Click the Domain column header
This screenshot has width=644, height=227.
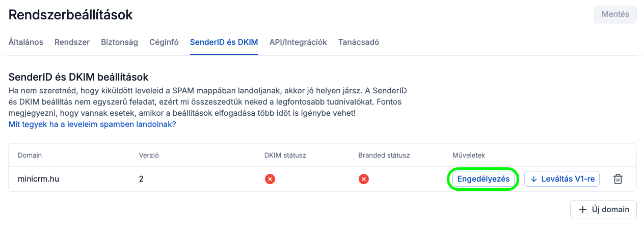pyautogui.click(x=30, y=155)
